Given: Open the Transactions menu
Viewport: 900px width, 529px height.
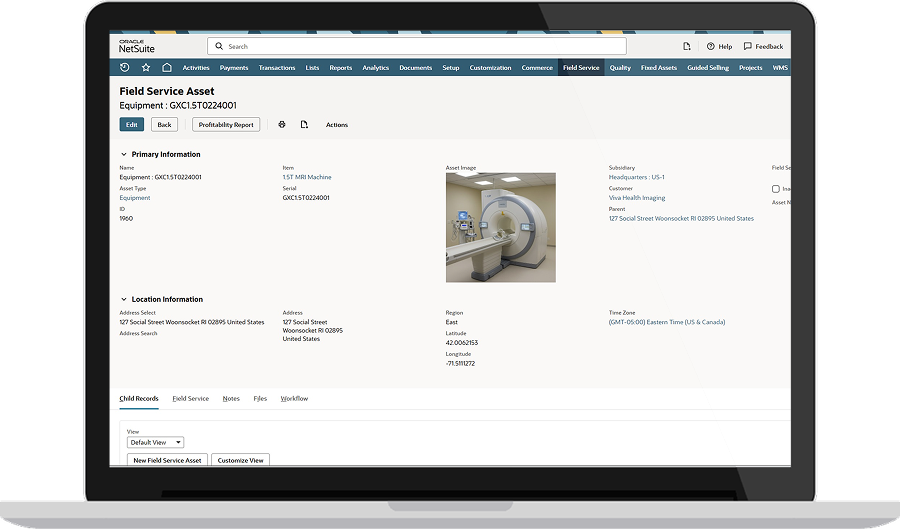Looking at the screenshot, I should click(277, 68).
